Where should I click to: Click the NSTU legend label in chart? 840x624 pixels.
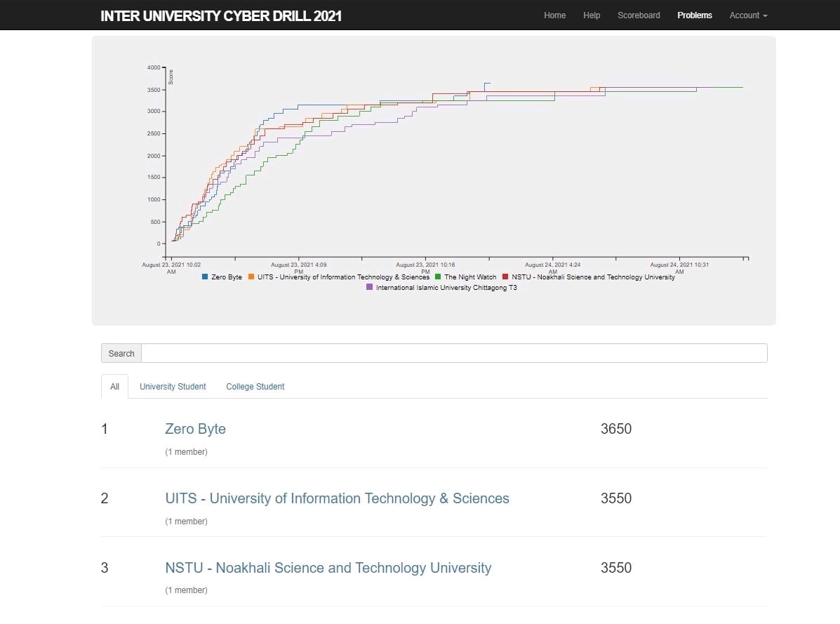(x=593, y=277)
